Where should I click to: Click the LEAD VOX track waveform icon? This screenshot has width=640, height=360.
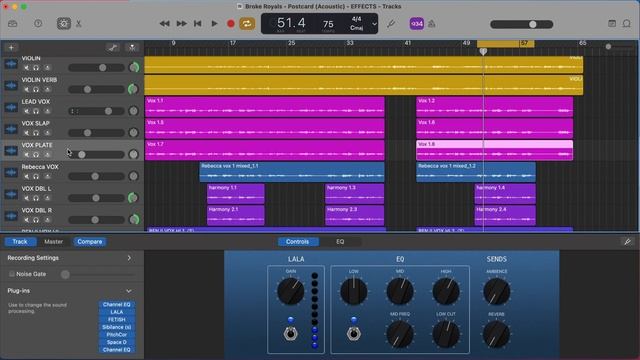tap(11, 107)
